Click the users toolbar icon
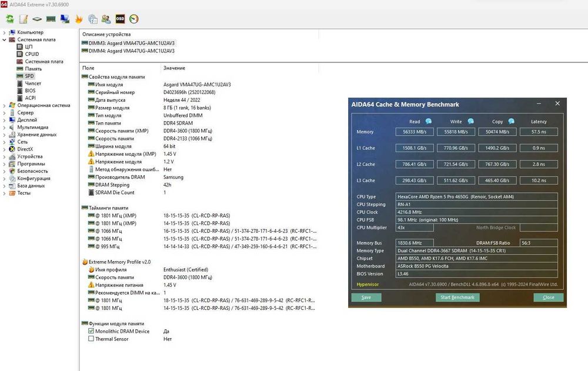This screenshot has width=588, height=371. pos(106,19)
